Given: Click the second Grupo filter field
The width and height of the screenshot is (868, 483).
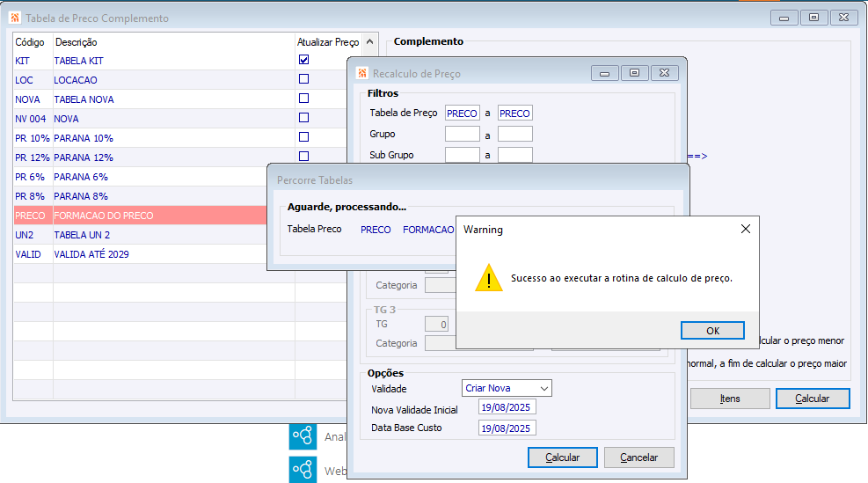Looking at the screenshot, I should coord(514,134).
